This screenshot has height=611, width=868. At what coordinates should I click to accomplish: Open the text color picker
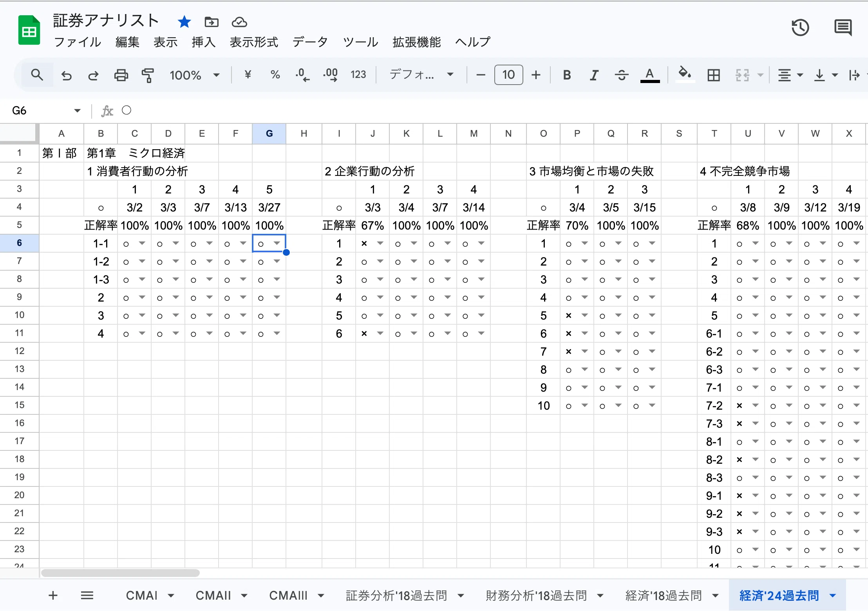[x=650, y=75]
